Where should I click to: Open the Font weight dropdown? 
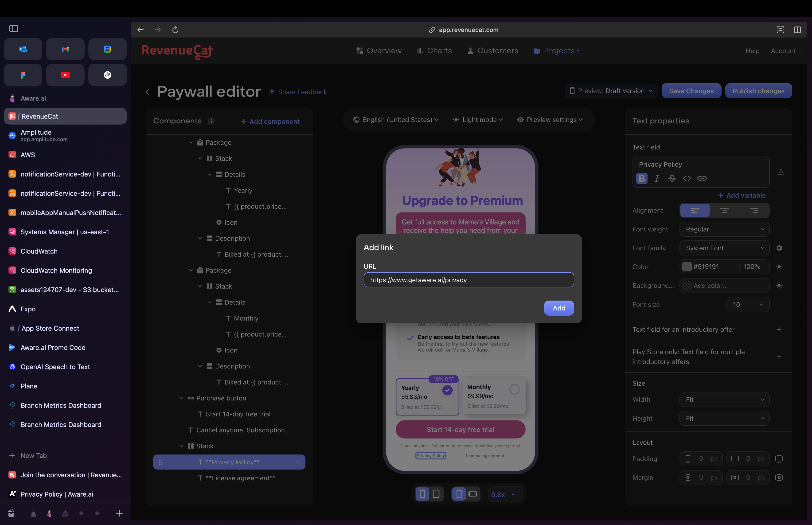click(724, 229)
